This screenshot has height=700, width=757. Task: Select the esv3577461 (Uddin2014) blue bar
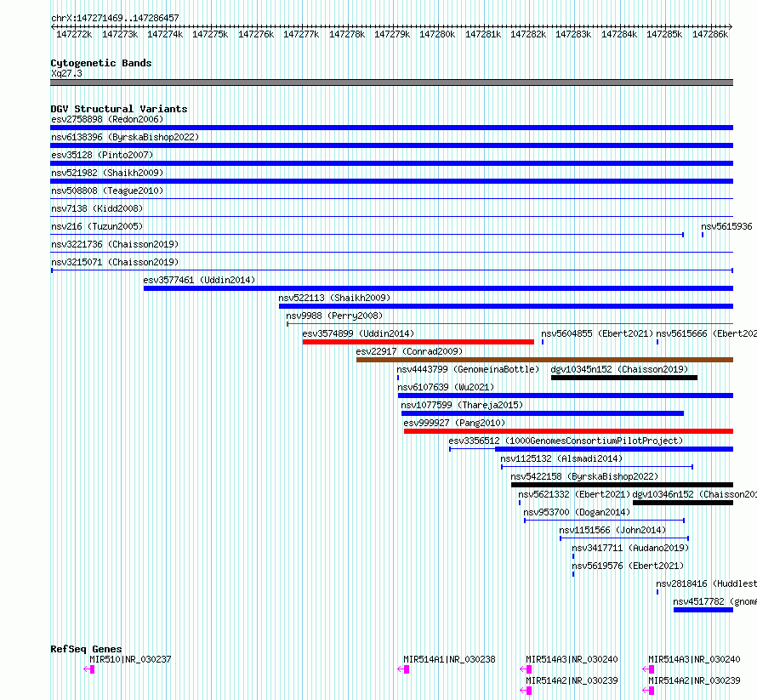pyautogui.click(x=438, y=288)
